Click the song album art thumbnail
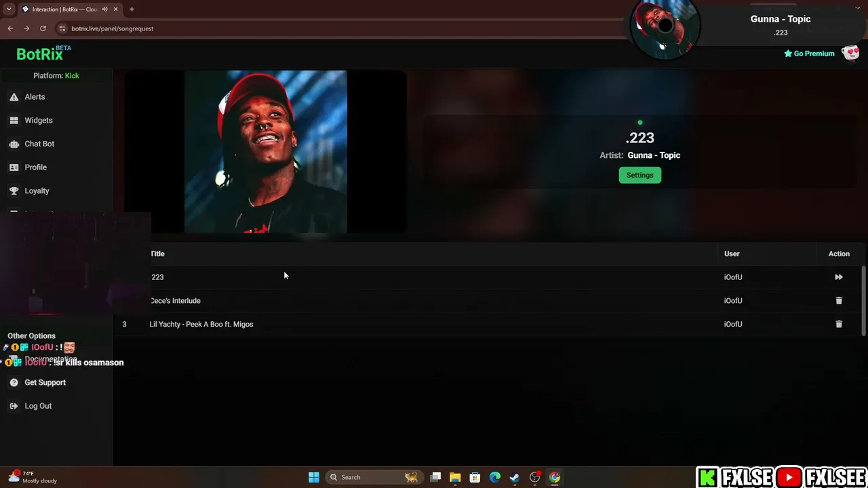The image size is (868, 488). click(x=266, y=152)
